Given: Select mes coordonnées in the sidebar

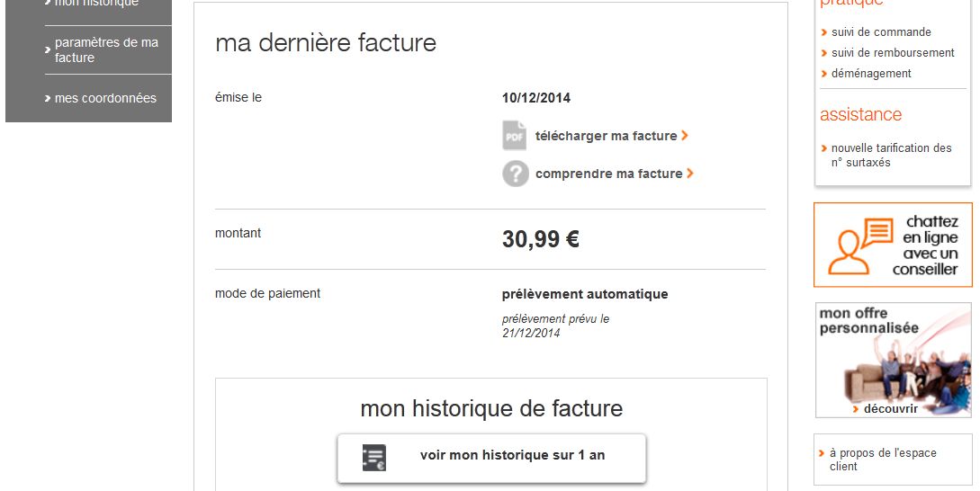Looking at the screenshot, I should [x=105, y=98].
